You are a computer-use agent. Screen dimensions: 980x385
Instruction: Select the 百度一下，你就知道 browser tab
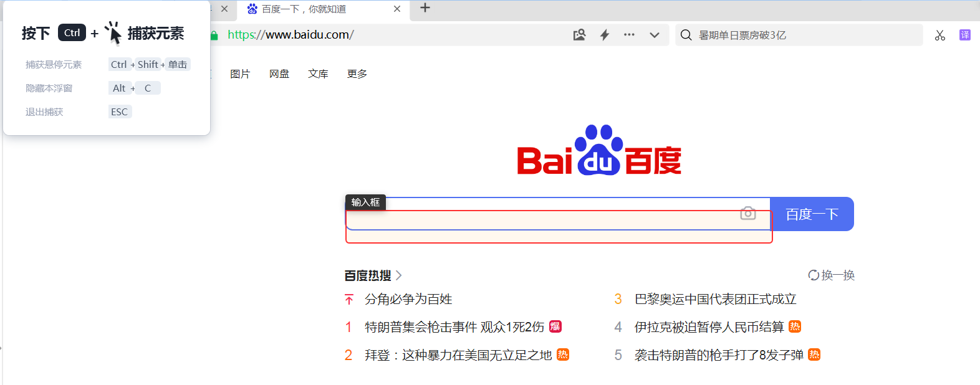(x=323, y=9)
